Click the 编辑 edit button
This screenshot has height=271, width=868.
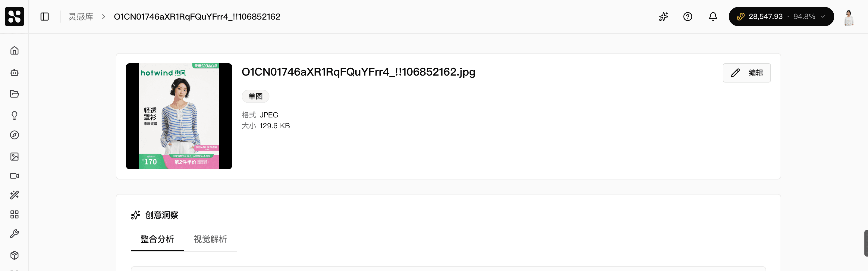(746, 73)
